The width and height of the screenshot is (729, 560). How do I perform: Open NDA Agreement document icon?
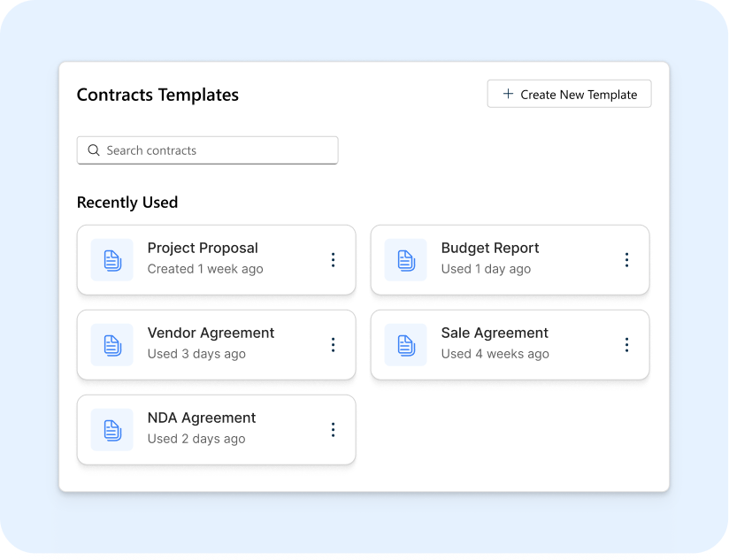click(x=112, y=430)
